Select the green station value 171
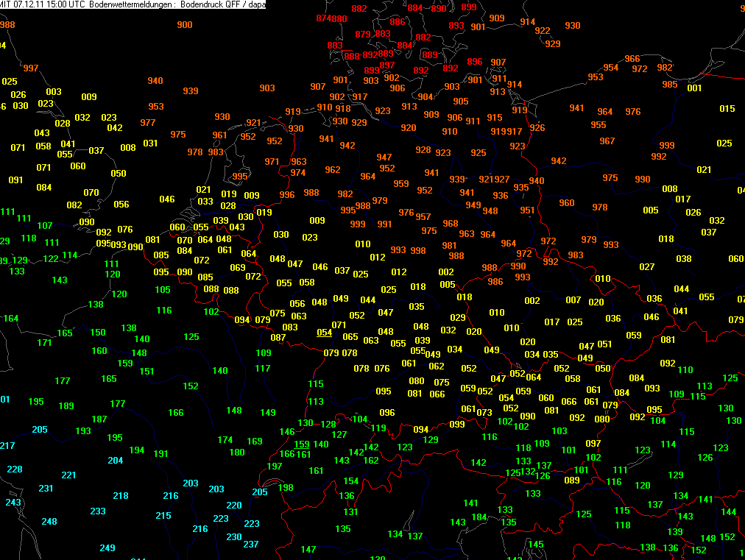This screenshot has height=560, width=745. pos(45,343)
